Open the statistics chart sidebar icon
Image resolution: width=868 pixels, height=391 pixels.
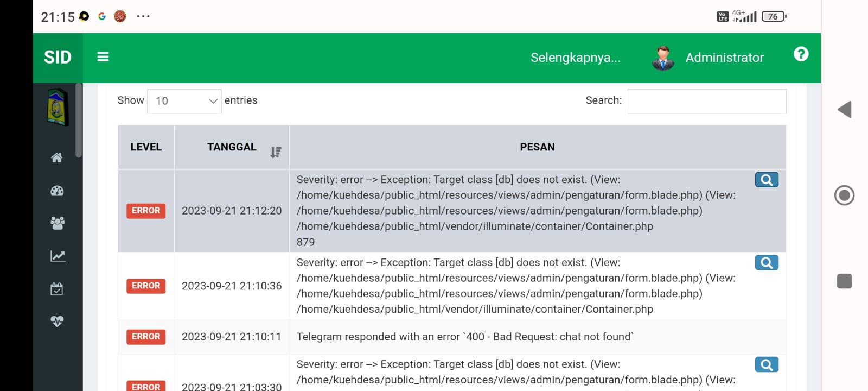point(57,256)
